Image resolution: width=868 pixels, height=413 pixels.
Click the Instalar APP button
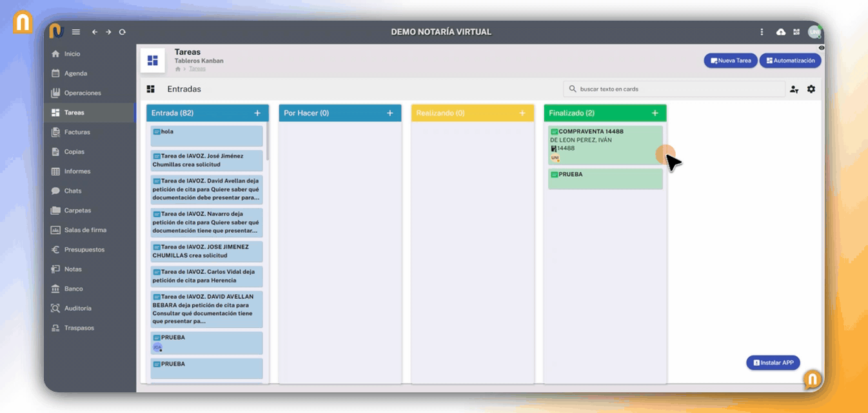click(773, 363)
